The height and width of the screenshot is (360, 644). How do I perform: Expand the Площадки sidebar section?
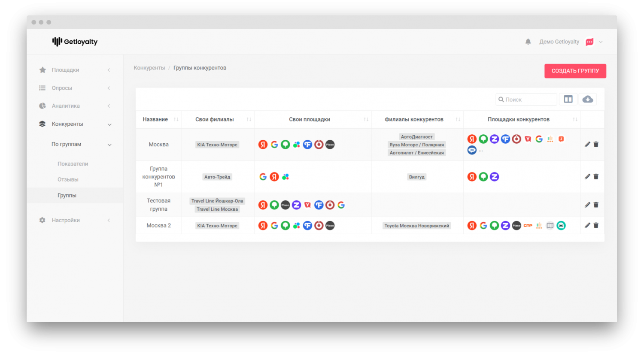66,70
